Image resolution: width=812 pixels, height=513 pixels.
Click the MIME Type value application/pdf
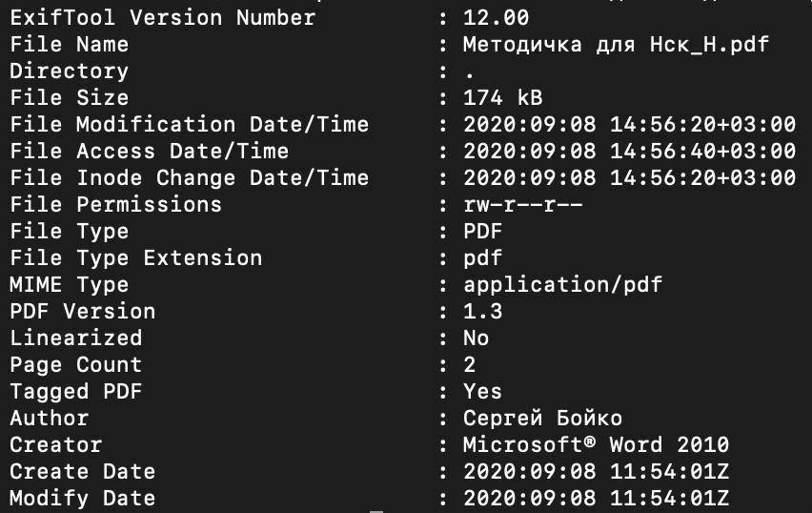562,285
